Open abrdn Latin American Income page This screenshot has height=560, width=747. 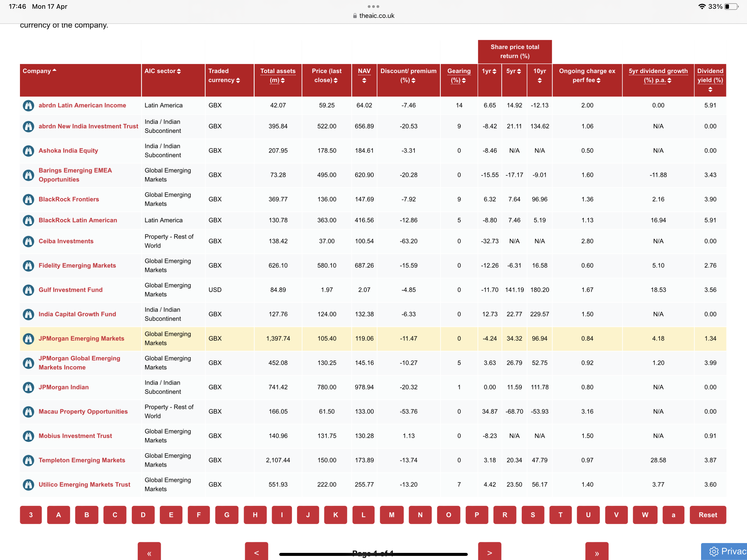[x=82, y=105]
